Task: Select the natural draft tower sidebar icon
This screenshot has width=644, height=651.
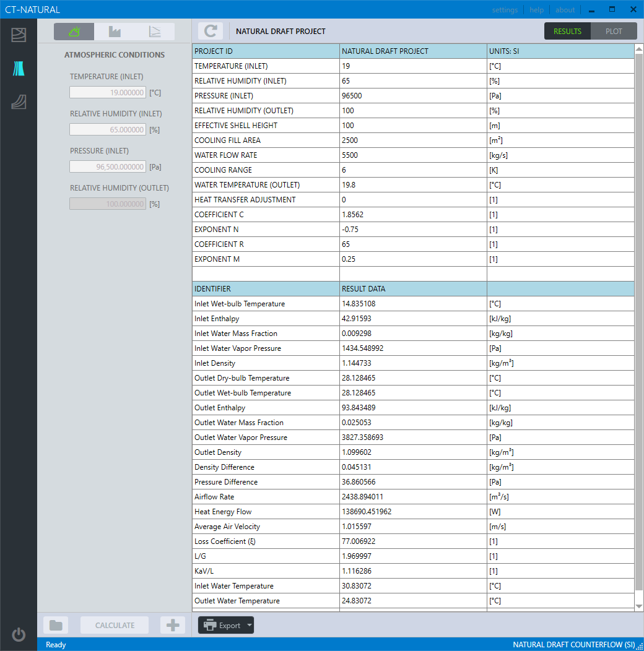Action: (x=19, y=69)
